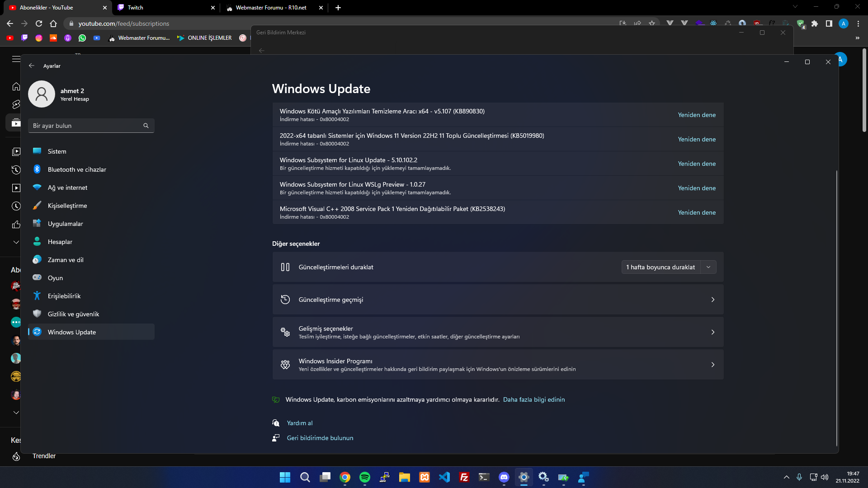868x488 pixels.
Task: Open Google Chrome from the taskbar
Action: 345,477
